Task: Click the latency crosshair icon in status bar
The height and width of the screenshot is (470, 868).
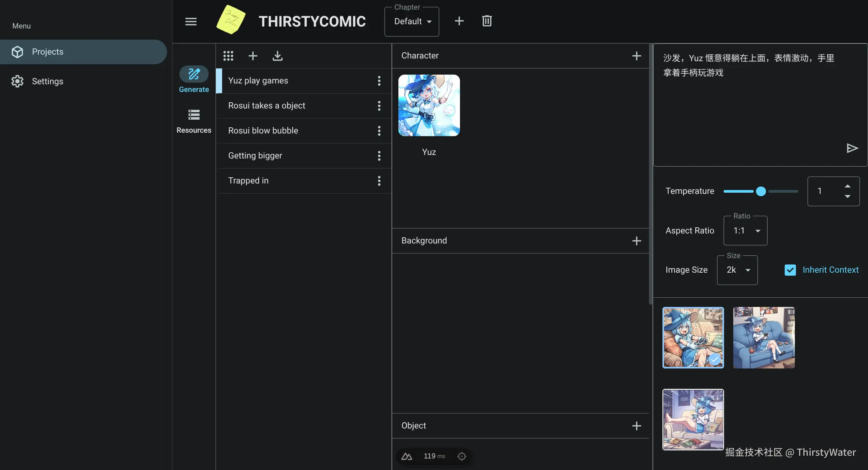Action: pos(462,456)
